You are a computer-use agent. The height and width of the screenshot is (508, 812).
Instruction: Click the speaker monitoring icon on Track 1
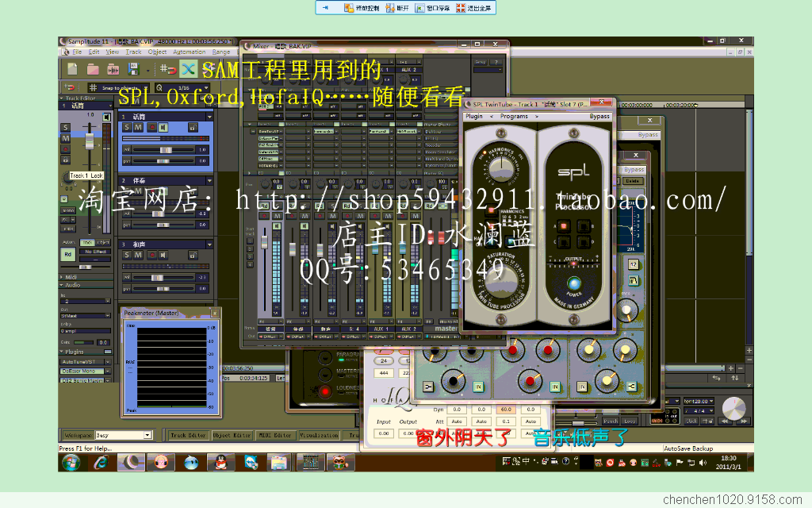click(164, 127)
